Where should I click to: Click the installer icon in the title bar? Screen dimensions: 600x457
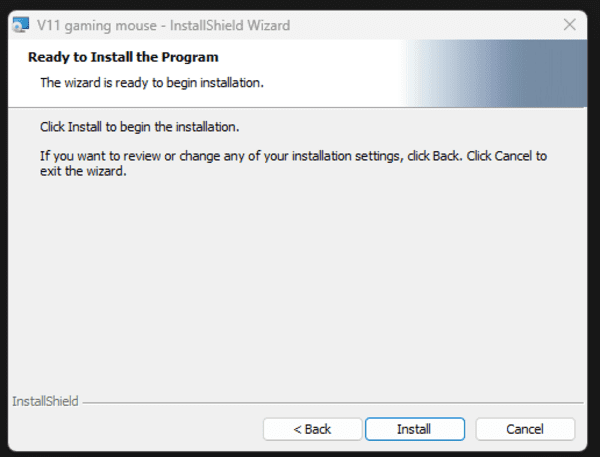[20, 22]
